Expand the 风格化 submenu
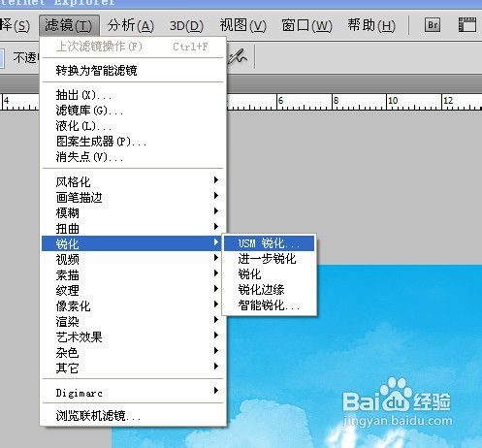The height and width of the screenshot is (448, 482). click(x=133, y=181)
